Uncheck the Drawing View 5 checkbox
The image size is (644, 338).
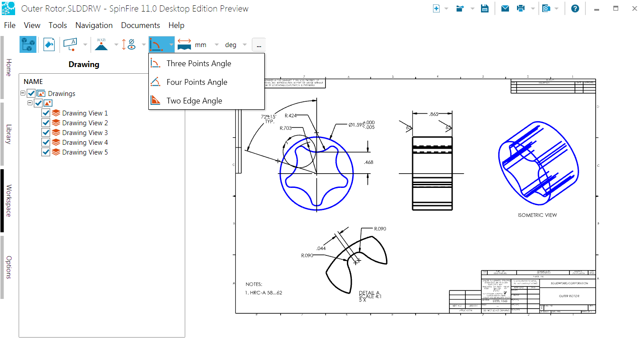(x=46, y=152)
